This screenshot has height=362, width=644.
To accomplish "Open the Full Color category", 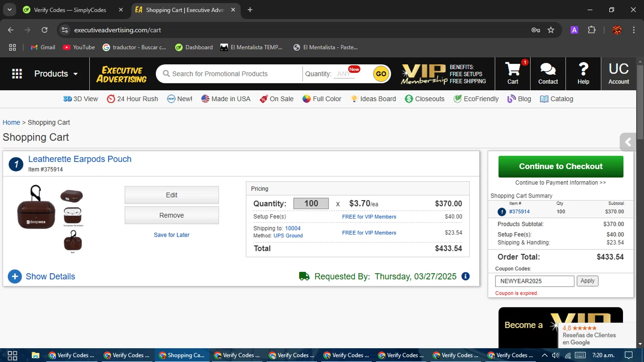I will coord(322,99).
